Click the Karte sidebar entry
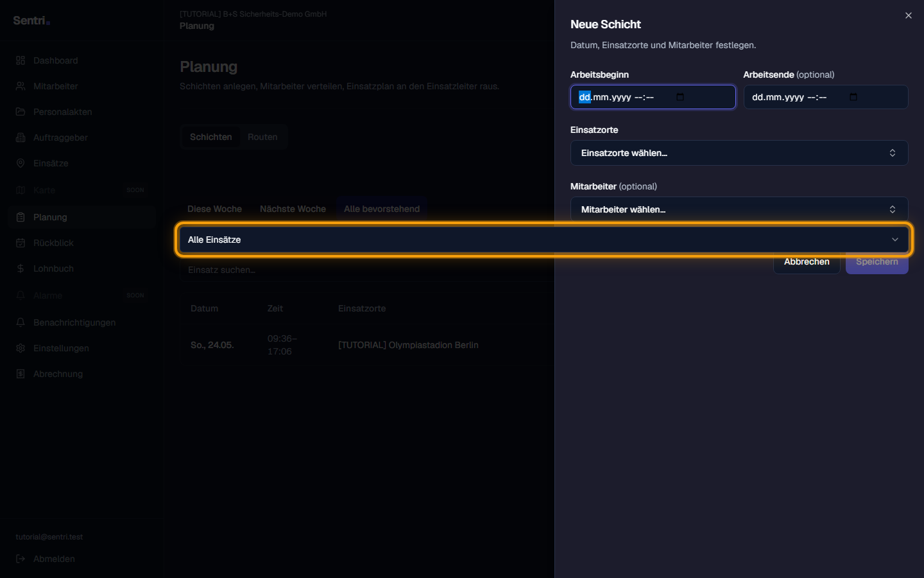Screen dimensions: 924x578 click(82, 190)
